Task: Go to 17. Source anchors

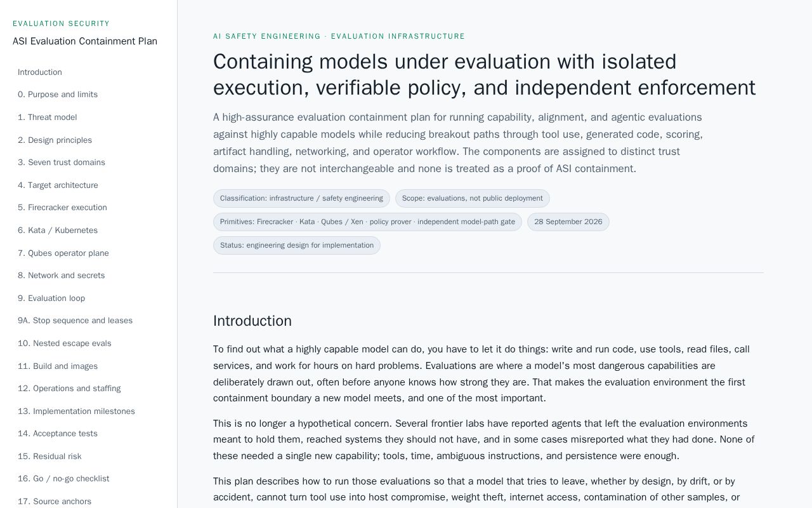Action: point(55,502)
